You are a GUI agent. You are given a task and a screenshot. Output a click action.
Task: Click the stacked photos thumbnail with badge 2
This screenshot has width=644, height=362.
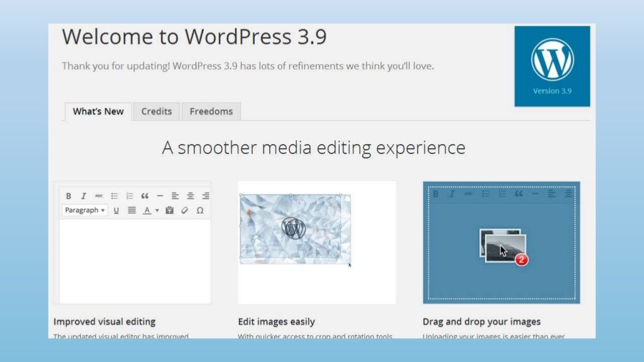point(504,246)
